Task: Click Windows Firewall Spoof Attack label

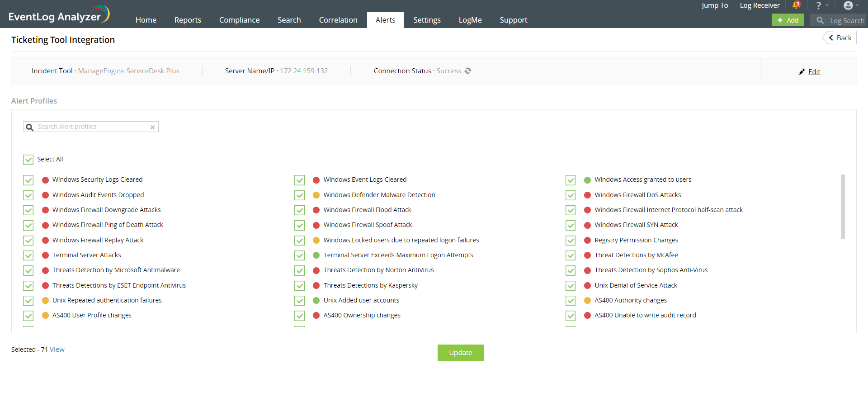Action: [x=368, y=225]
